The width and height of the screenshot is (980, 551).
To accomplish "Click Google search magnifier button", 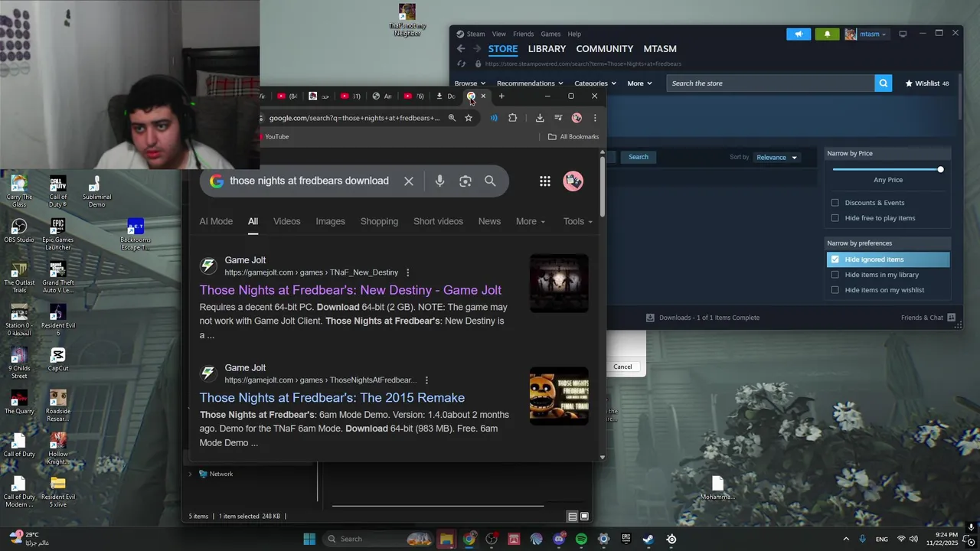I will tap(490, 181).
